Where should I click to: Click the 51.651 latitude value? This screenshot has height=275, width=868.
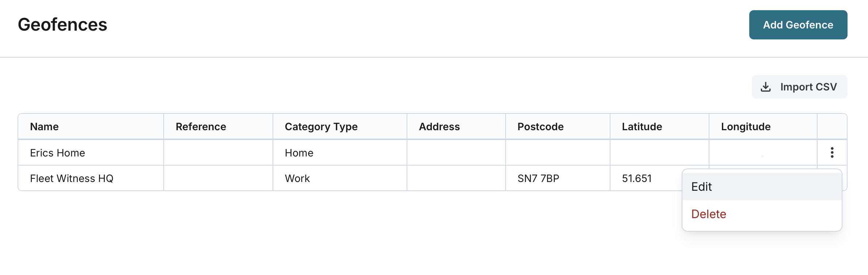[x=637, y=178]
